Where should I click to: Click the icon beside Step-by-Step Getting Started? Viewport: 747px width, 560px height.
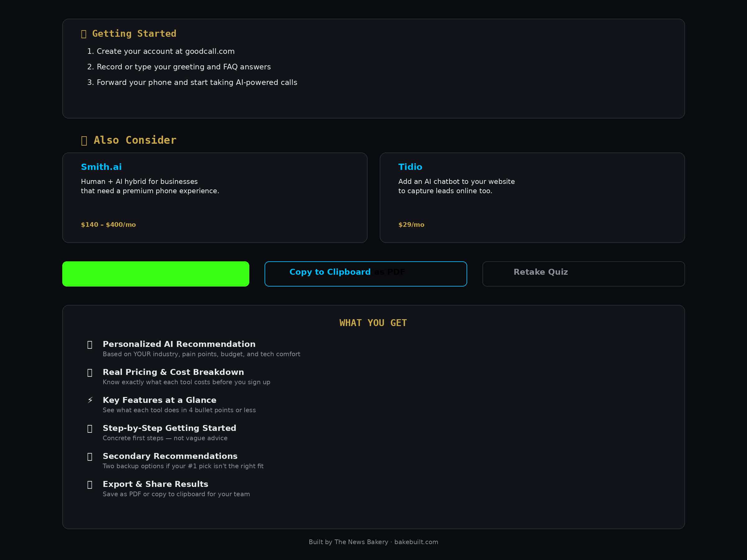(90, 429)
